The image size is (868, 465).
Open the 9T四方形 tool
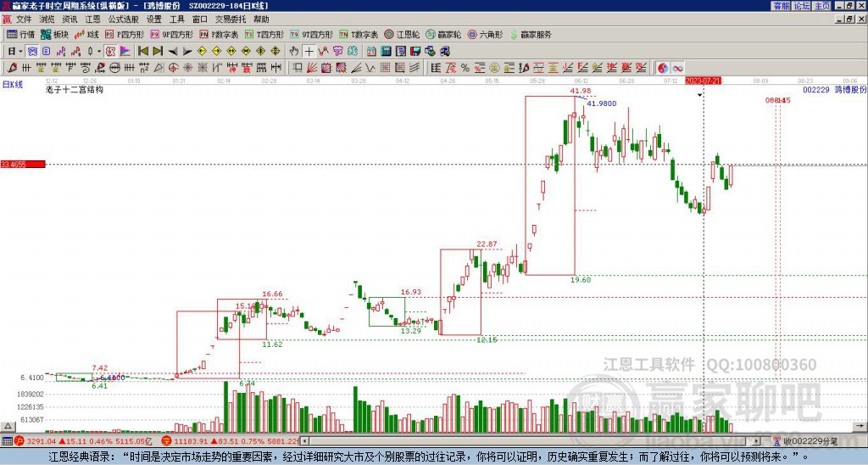pyautogui.click(x=312, y=34)
